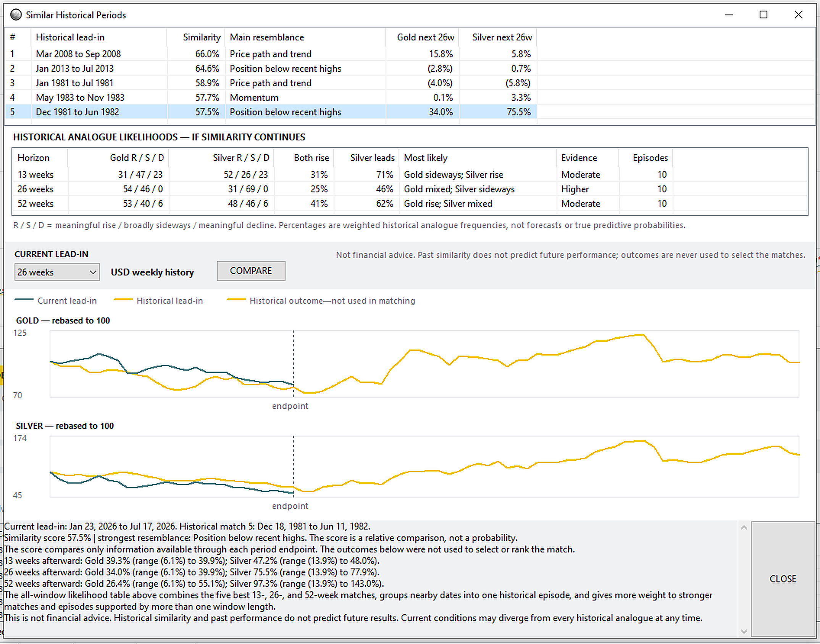Open the 26 weeks lead-in dropdown
Image resolution: width=820 pixels, height=644 pixels.
(x=57, y=272)
